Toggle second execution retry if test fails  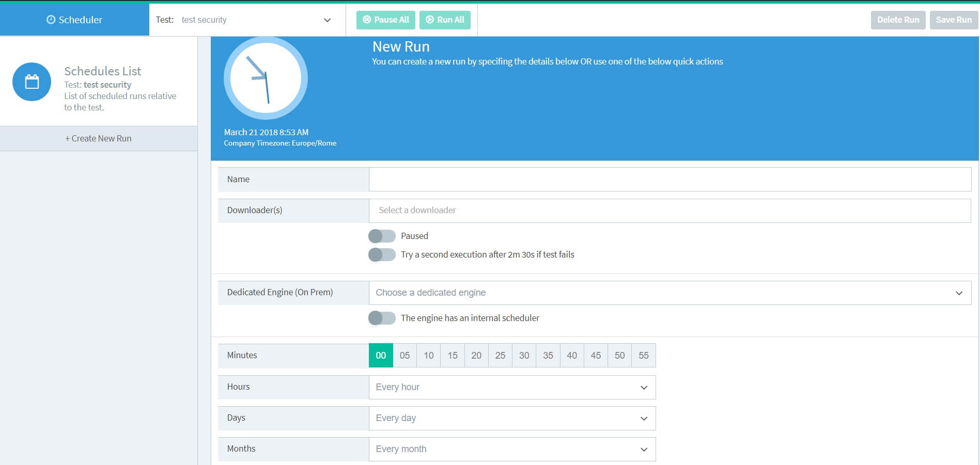point(382,254)
